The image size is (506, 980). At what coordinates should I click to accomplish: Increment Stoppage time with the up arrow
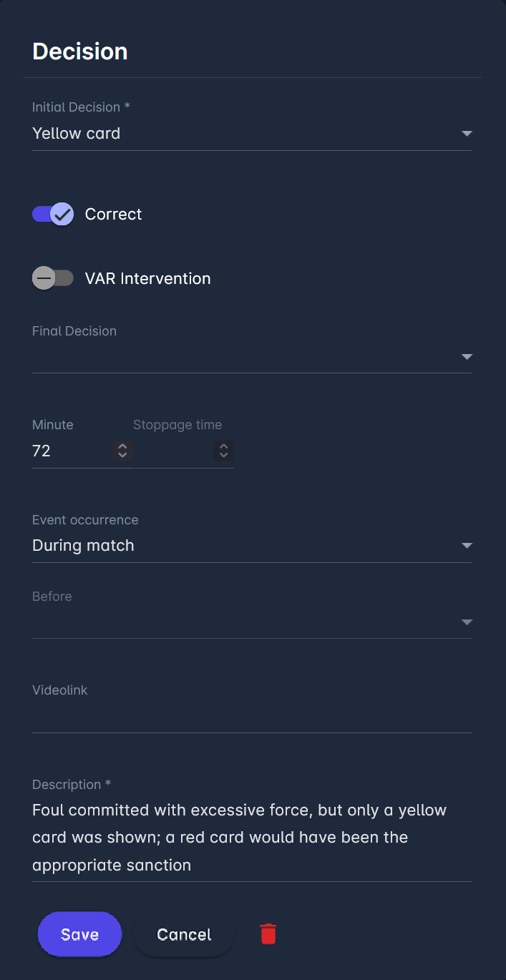point(224,446)
